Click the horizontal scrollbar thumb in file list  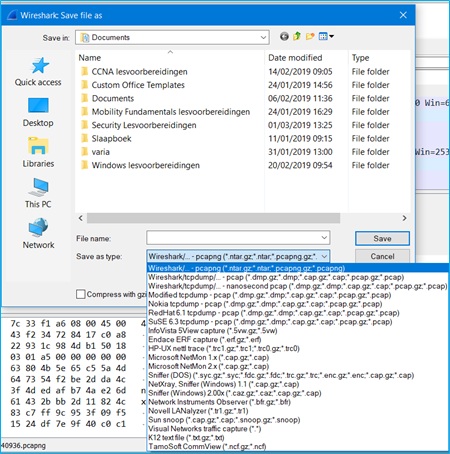tap(213, 218)
